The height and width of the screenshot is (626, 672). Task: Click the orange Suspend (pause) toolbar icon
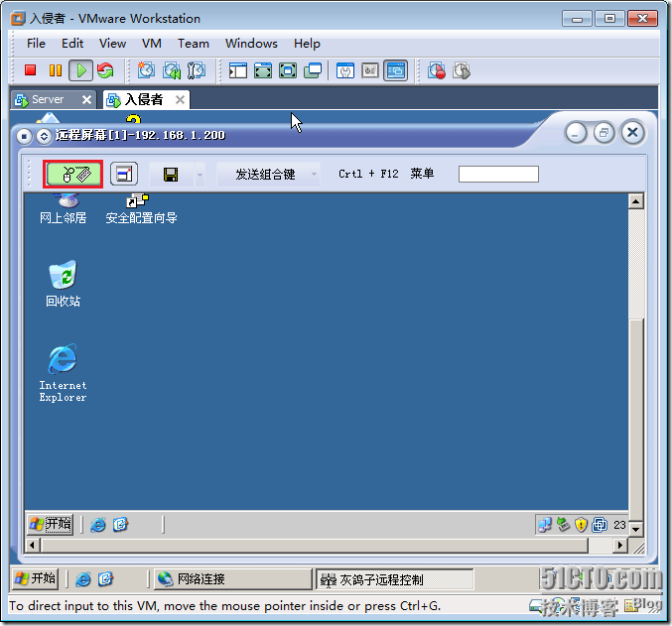(x=56, y=70)
